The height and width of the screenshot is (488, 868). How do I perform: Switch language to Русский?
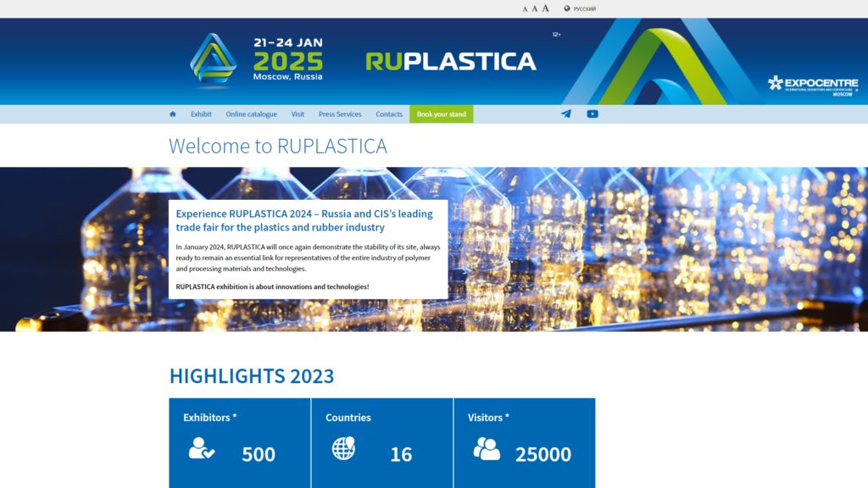click(x=585, y=8)
